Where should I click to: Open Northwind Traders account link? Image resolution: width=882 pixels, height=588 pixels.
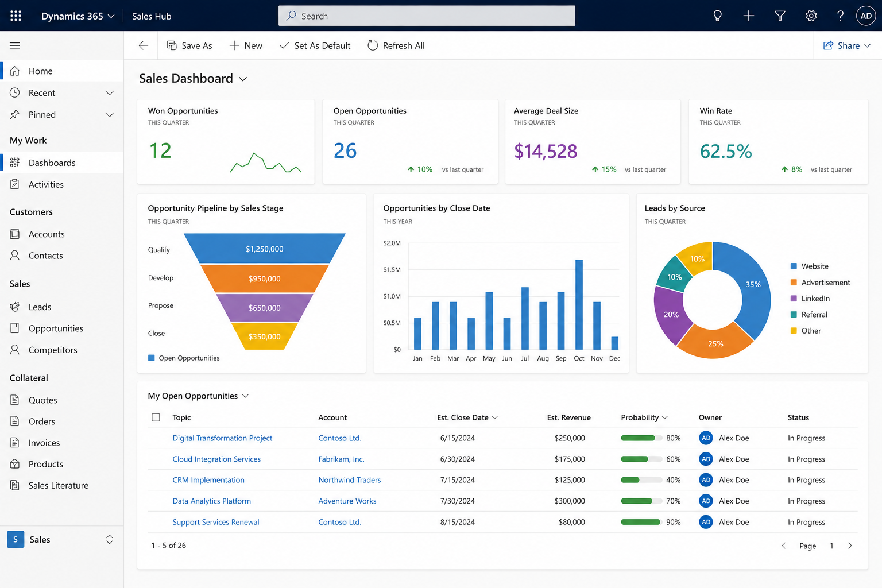pyautogui.click(x=350, y=480)
